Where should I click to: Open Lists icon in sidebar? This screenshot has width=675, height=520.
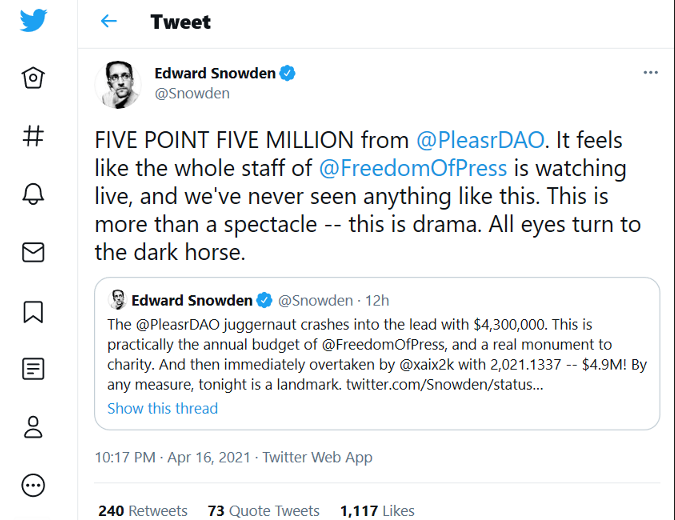(x=33, y=369)
